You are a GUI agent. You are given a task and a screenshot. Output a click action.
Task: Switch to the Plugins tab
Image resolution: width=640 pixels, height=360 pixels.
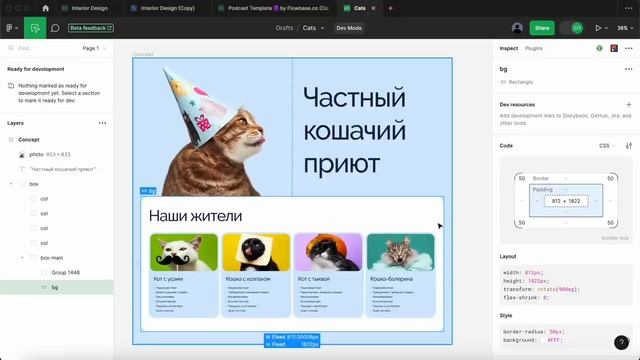point(534,48)
